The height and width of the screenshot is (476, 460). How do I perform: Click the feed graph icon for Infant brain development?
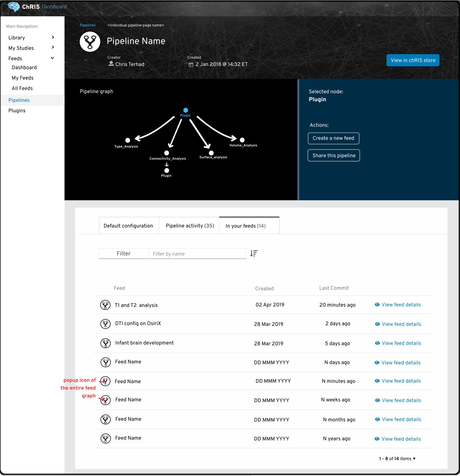pyautogui.click(x=105, y=343)
